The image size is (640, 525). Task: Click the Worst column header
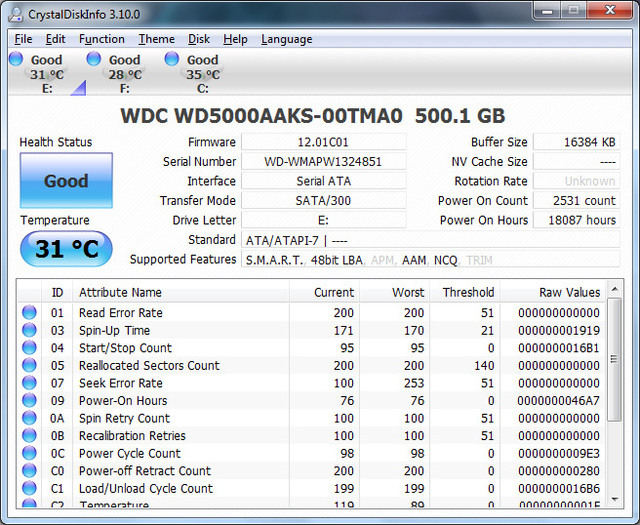pyautogui.click(x=394, y=292)
